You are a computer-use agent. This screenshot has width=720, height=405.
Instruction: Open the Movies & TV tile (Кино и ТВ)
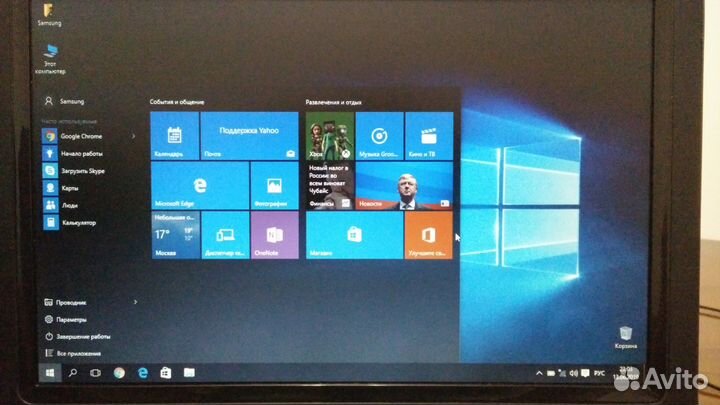tap(429, 136)
